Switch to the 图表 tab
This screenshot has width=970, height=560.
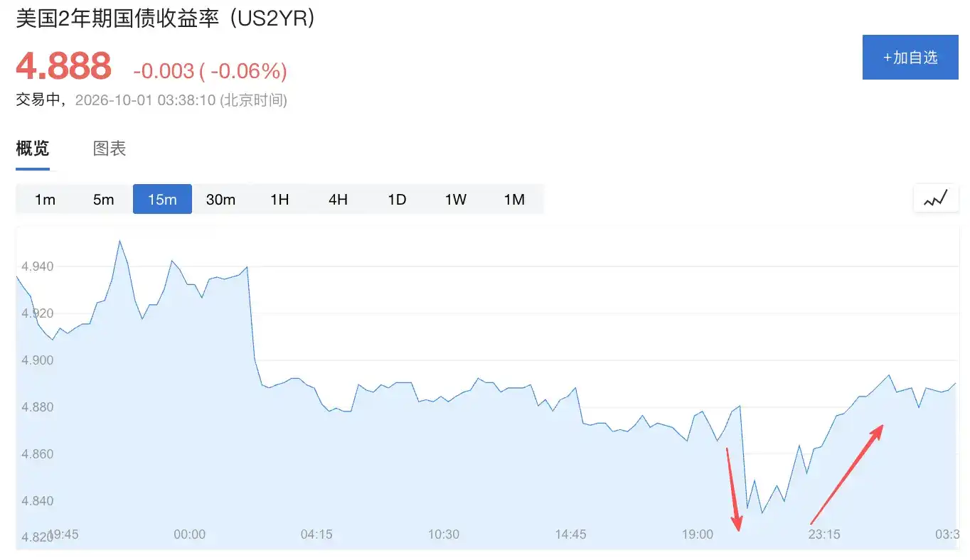click(110, 149)
